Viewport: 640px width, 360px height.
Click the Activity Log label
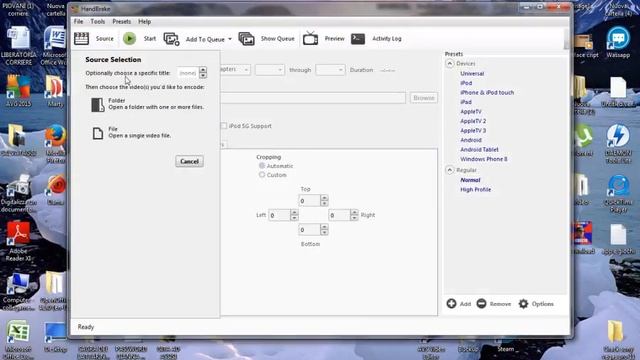(x=387, y=38)
